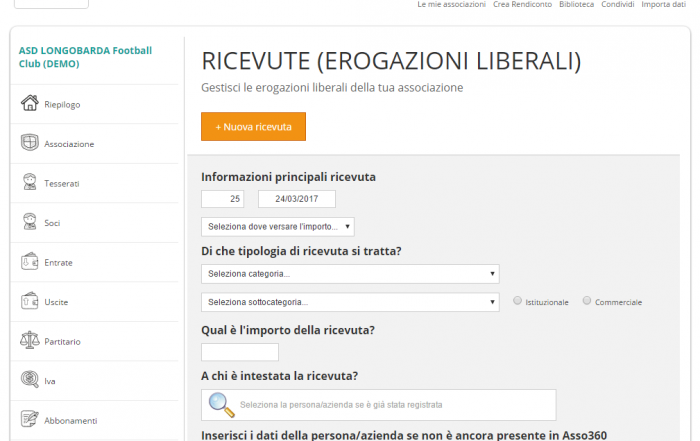
Task: Click the '+ Nuova ricevuta' button
Action: [x=253, y=127]
